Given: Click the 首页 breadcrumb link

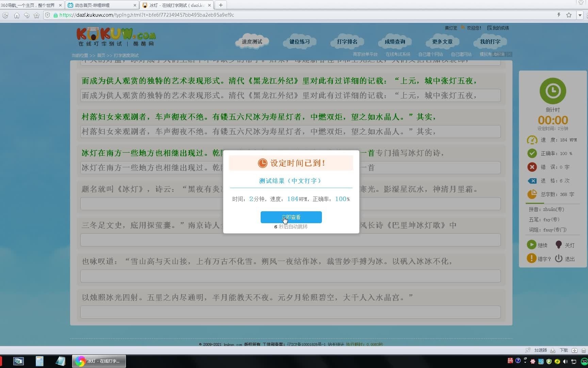Looking at the screenshot, I should pyautogui.click(x=101, y=55).
